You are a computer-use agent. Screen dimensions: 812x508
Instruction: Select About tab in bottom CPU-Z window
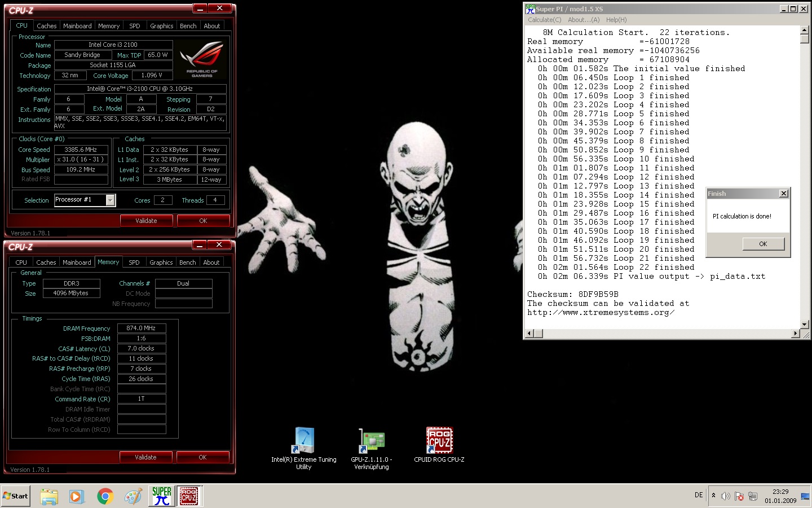point(211,262)
